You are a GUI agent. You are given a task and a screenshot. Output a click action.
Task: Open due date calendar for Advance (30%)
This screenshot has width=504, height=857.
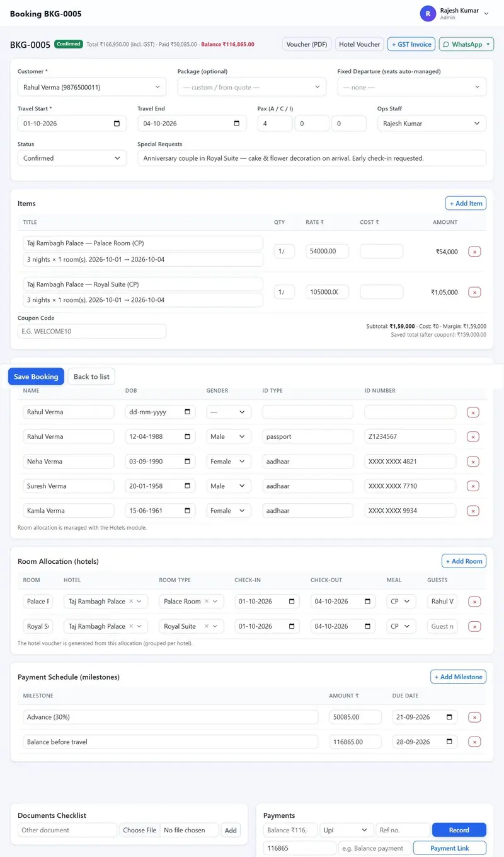click(x=449, y=717)
